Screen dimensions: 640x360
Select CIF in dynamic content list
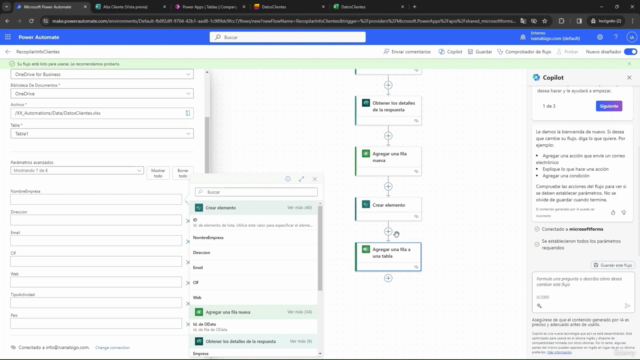(x=253, y=282)
